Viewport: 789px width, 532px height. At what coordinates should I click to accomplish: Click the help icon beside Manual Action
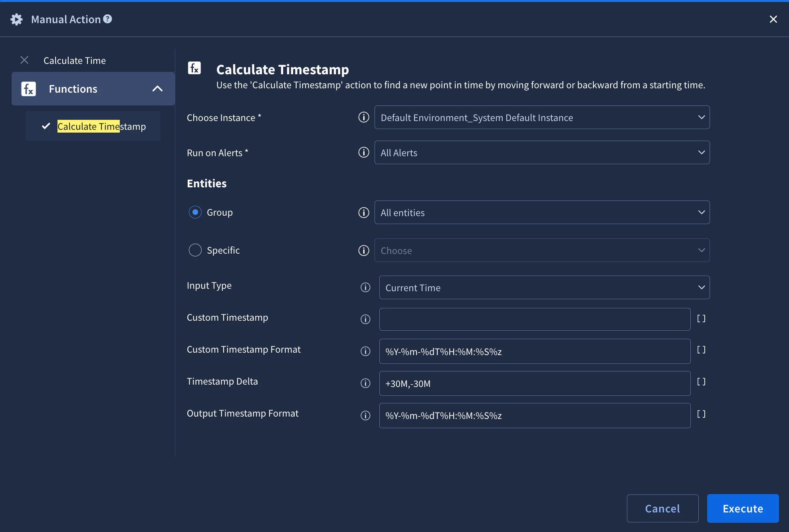coord(107,19)
